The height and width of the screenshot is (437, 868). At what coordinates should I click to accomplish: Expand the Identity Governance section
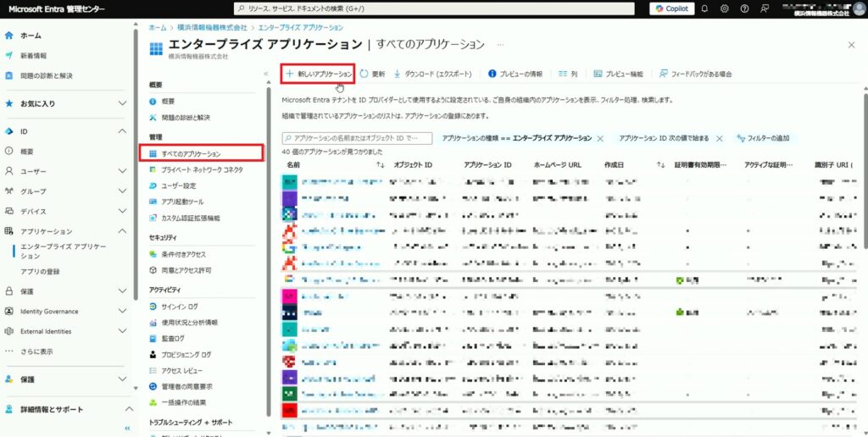click(122, 312)
